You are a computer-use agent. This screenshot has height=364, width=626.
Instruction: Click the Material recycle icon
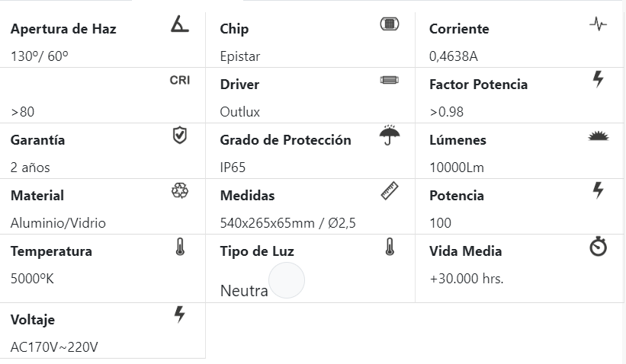click(180, 191)
